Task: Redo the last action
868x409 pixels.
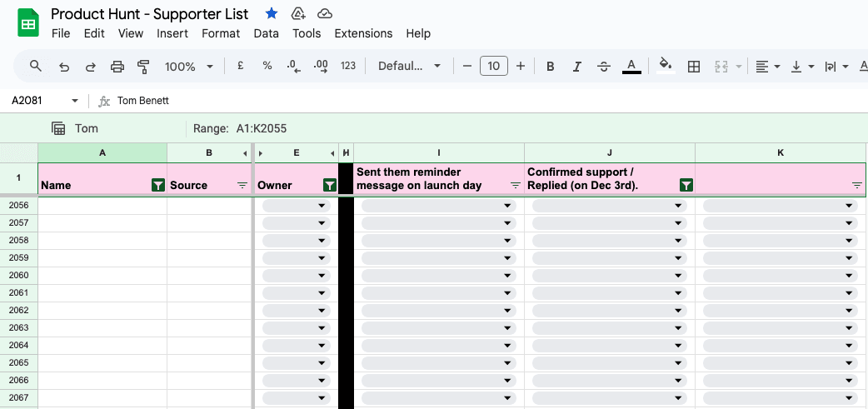Action: 90,67
